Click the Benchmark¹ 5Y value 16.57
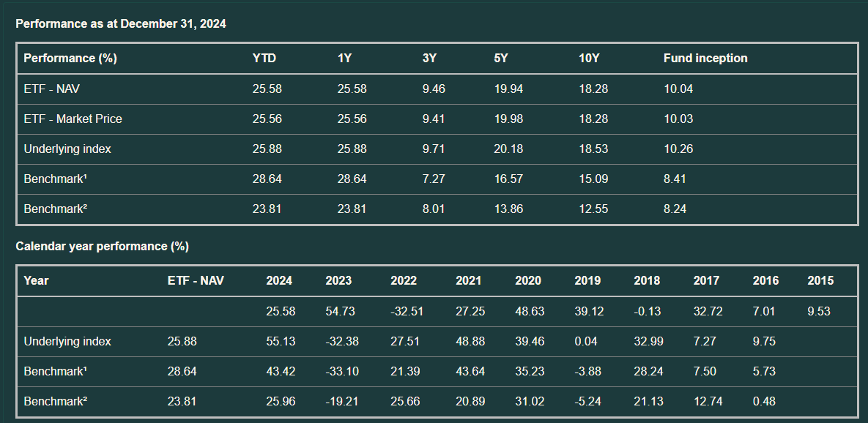 (x=509, y=179)
